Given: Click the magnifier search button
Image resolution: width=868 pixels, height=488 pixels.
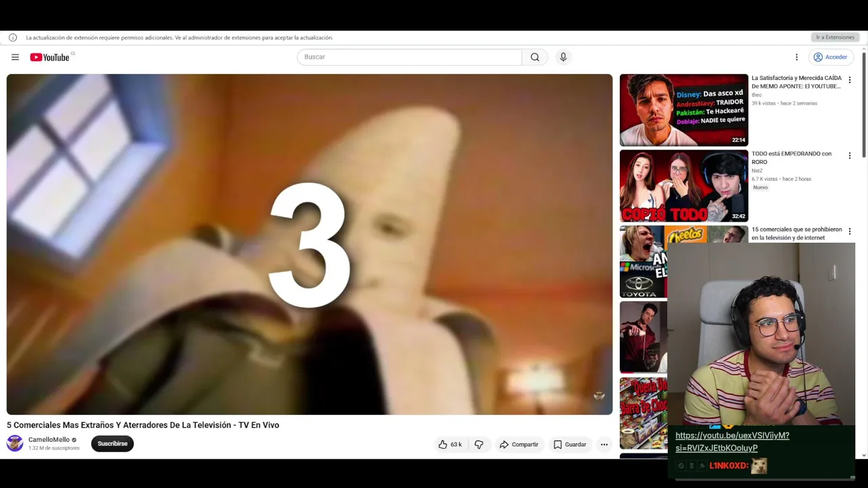Looking at the screenshot, I should pos(535,57).
